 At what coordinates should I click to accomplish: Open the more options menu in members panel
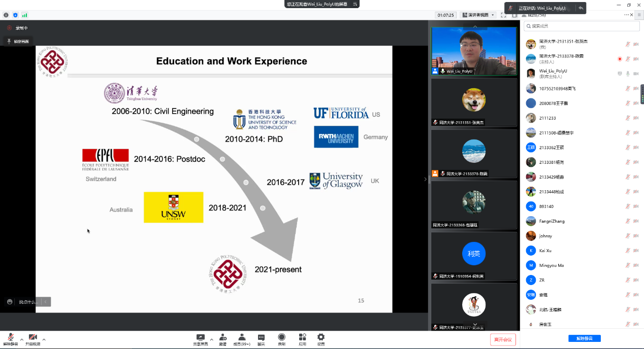(x=627, y=15)
